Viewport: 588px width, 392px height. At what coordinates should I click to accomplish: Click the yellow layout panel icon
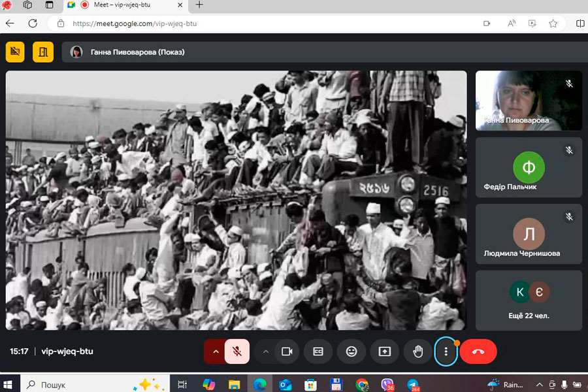[x=43, y=52]
